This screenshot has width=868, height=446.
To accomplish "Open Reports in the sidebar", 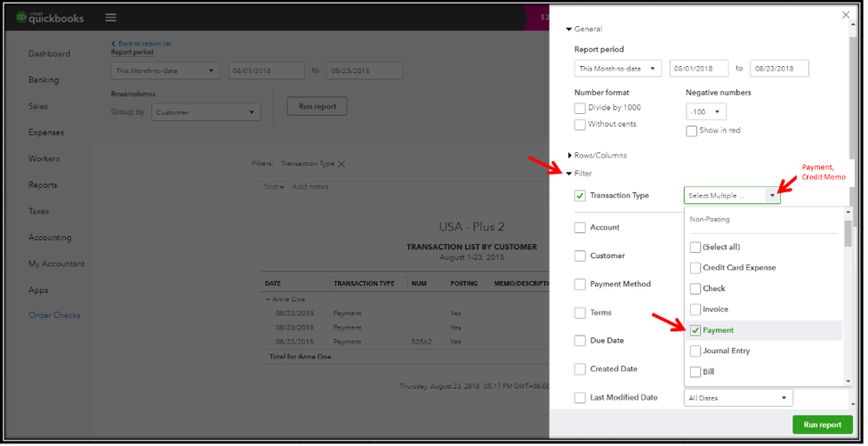I will click(x=43, y=185).
